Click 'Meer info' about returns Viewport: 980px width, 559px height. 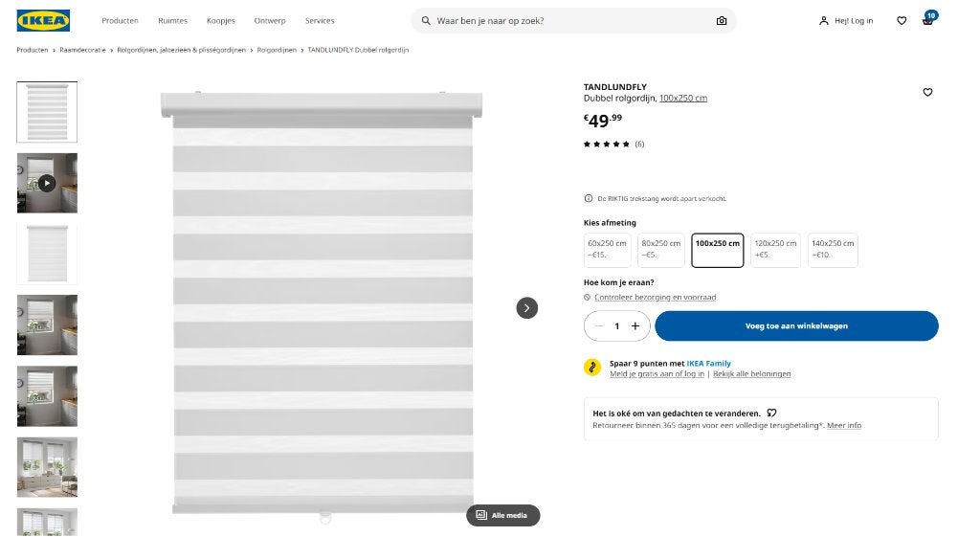[x=844, y=425]
